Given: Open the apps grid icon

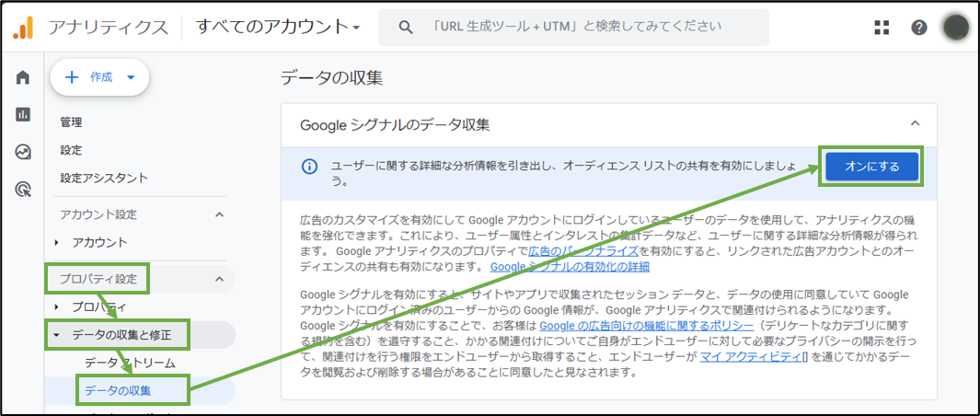Looking at the screenshot, I should pyautogui.click(x=882, y=27).
